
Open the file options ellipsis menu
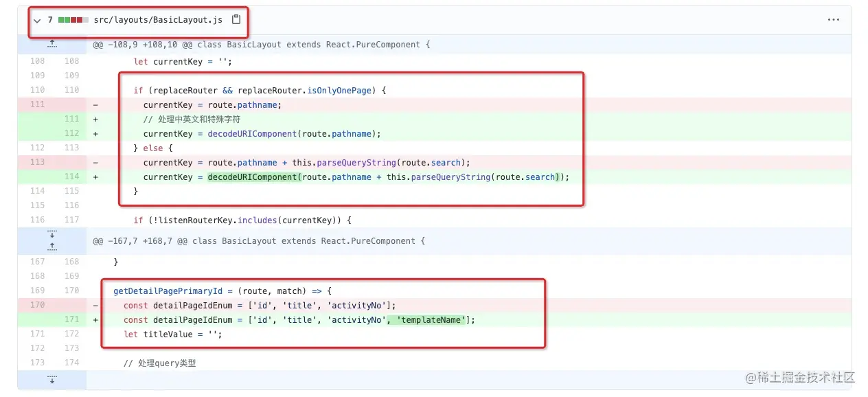834,20
